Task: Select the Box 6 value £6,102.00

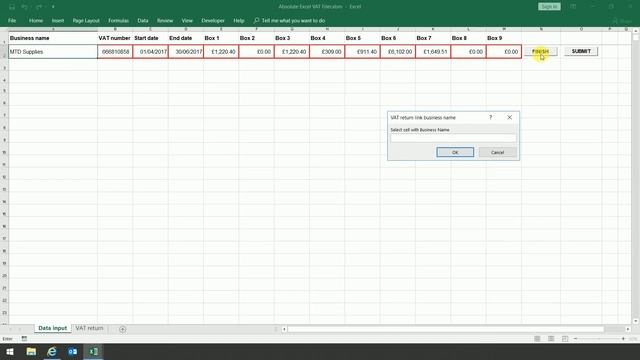Action: 398,52
